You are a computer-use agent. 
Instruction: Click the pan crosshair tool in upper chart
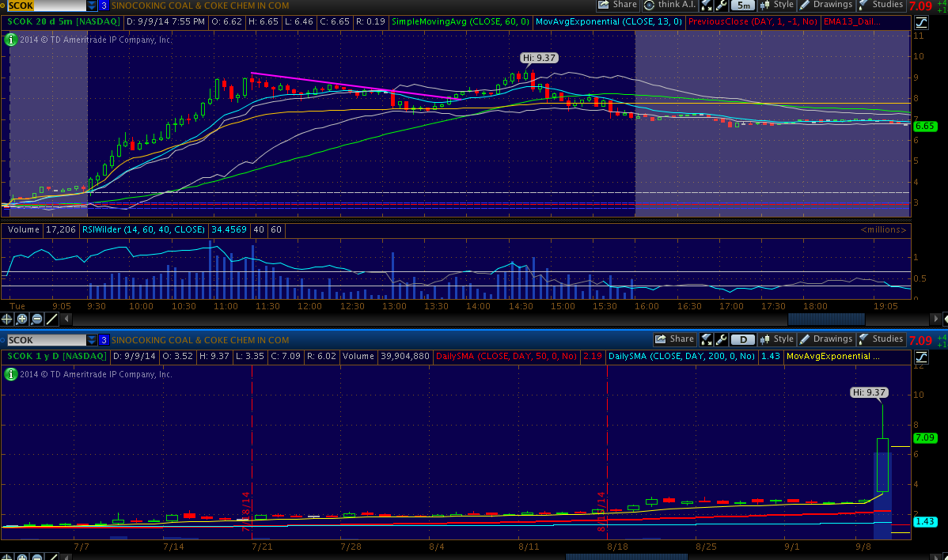pos(7,319)
